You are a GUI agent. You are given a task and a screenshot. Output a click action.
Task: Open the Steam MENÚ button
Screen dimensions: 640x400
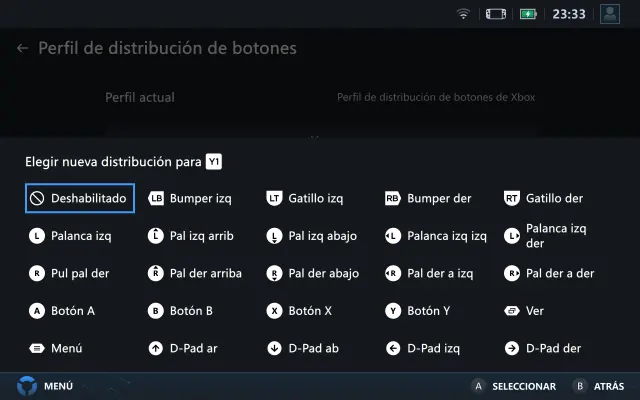tap(45, 386)
